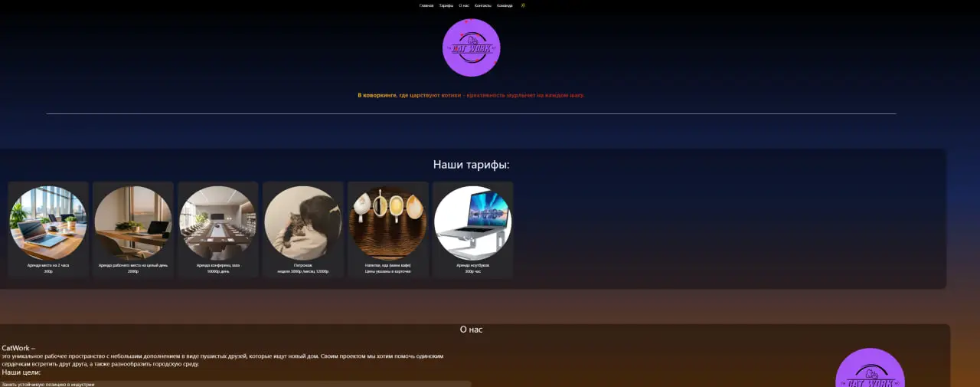Viewport: 980px width, 387px height.
Task: Open the Главная nav link
Action: (426, 5)
